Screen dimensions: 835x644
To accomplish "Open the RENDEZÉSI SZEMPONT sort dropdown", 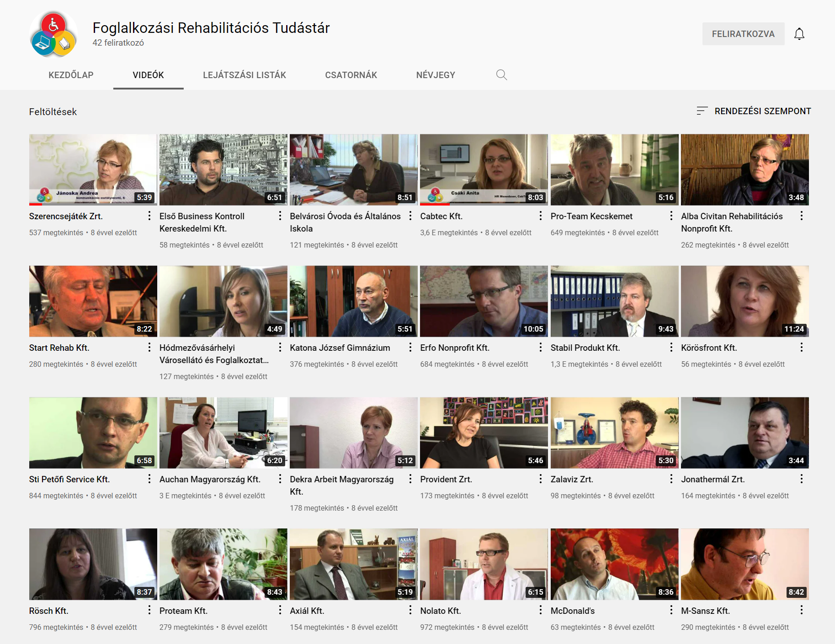I will (x=754, y=111).
